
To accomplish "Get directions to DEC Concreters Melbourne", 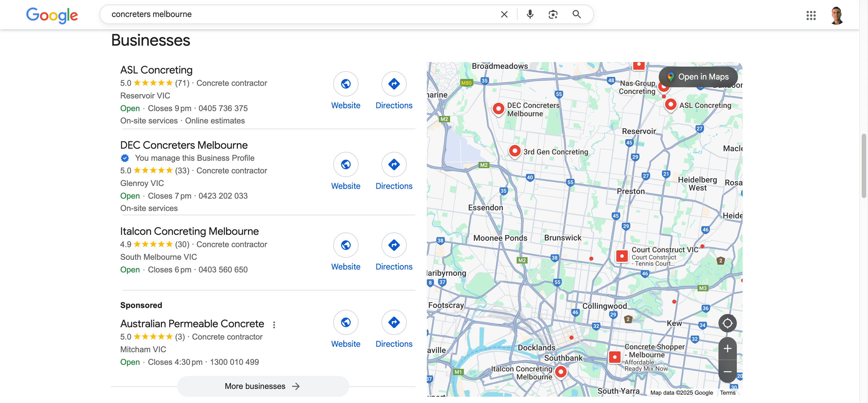I will pos(394,164).
